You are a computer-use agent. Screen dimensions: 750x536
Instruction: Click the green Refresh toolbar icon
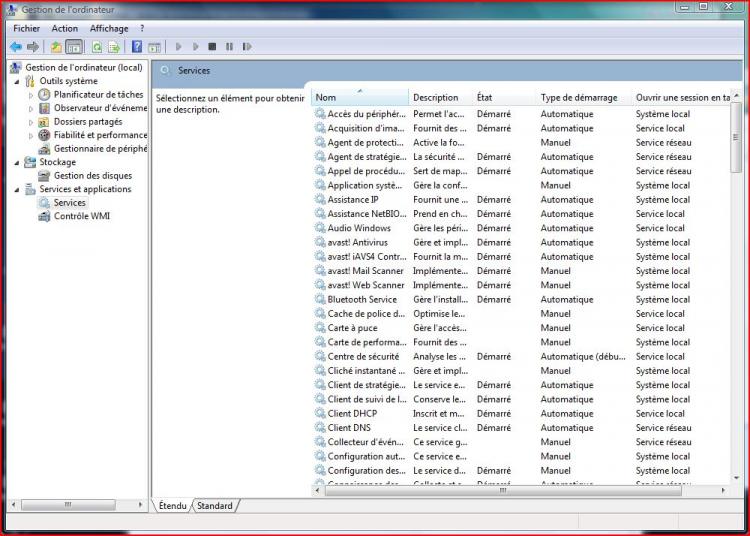pyautogui.click(x=97, y=47)
